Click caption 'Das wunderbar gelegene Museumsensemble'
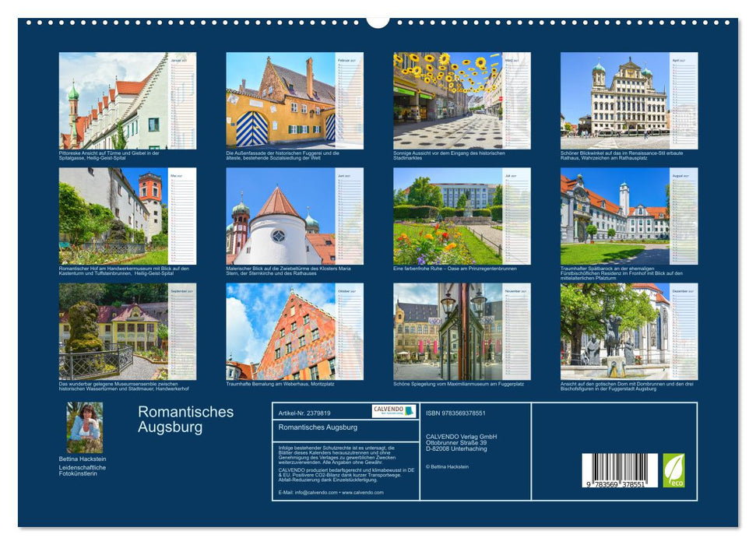The height and width of the screenshot is (545, 756). (x=124, y=386)
